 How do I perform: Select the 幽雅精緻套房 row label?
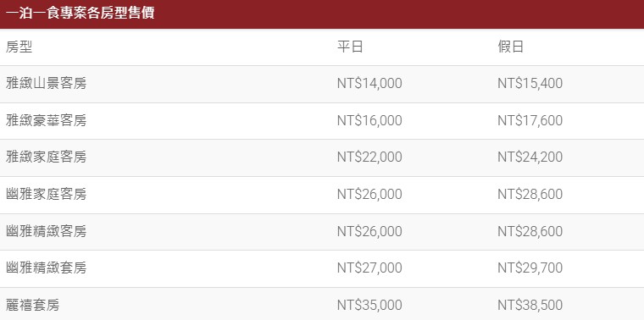46,268
